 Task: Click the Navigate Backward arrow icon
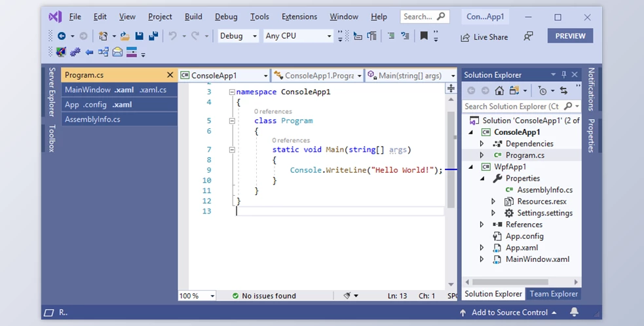62,36
